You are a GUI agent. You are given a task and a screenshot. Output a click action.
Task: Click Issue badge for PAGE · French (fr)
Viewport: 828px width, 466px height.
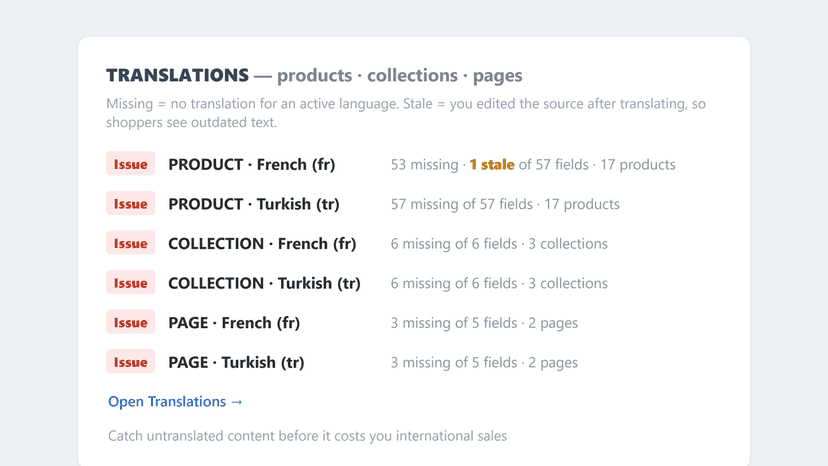coord(130,322)
